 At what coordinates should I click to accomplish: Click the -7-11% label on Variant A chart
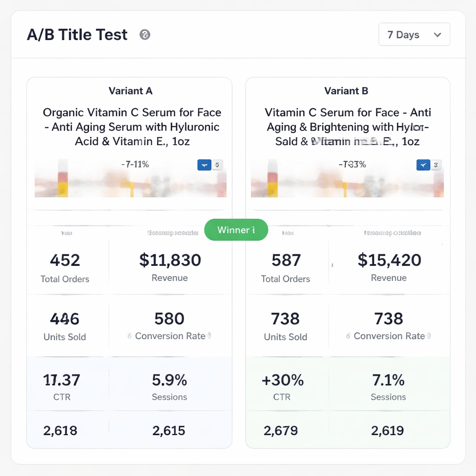pyautogui.click(x=131, y=164)
